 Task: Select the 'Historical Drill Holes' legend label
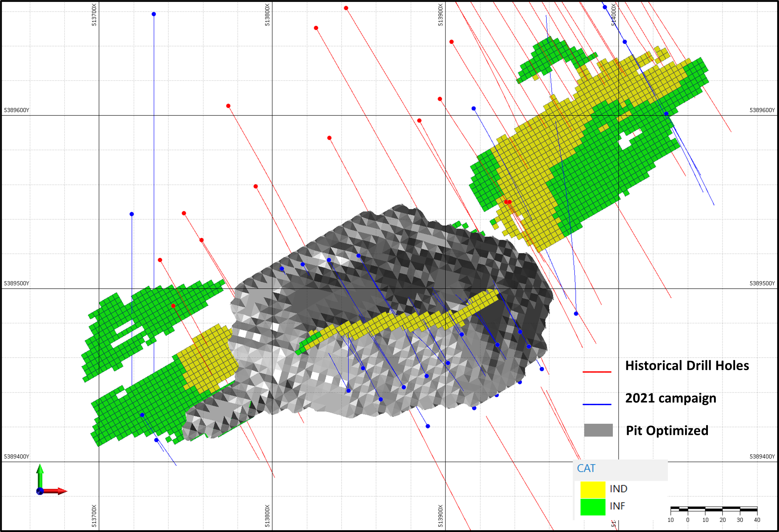point(687,366)
